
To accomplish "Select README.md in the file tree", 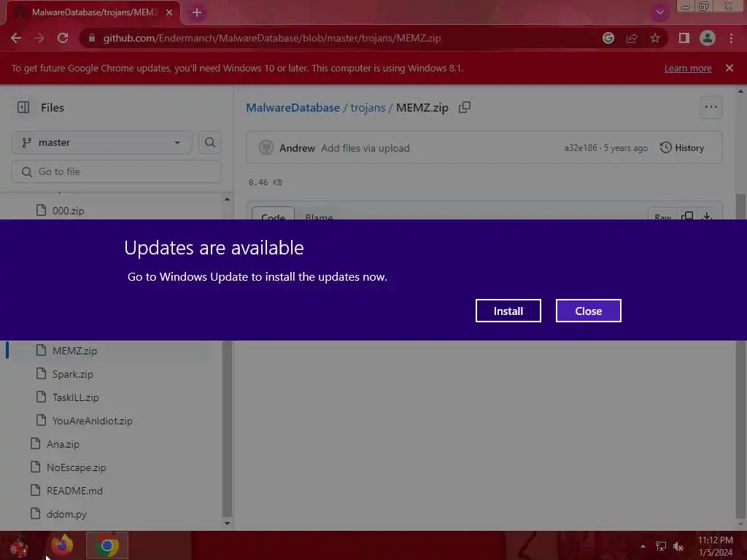I will click(74, 491).
